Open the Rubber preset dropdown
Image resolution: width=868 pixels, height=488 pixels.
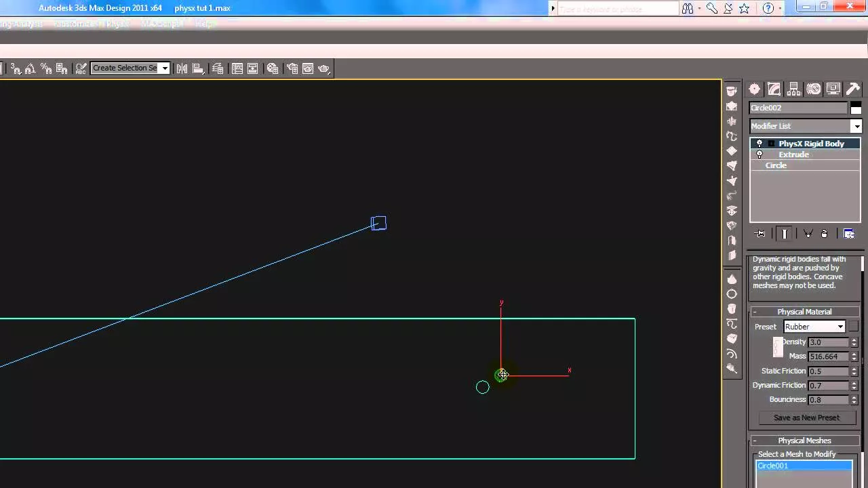point(840,327)
